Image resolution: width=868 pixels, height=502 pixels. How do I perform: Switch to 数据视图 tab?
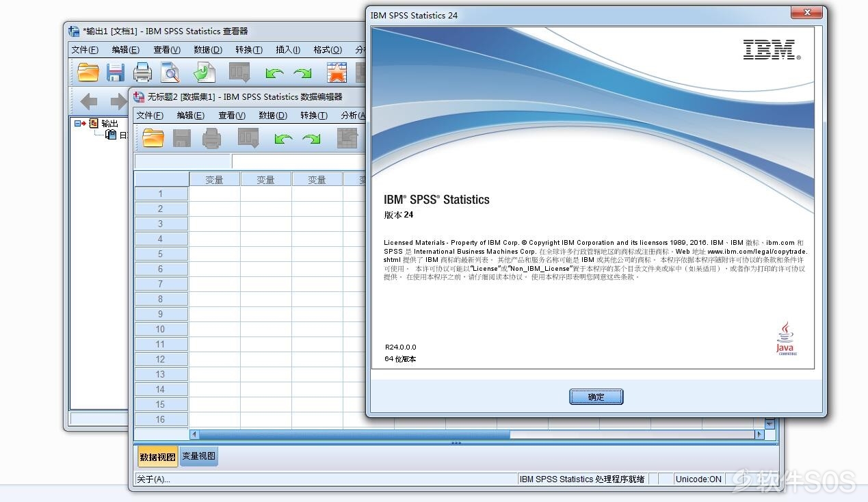click(x=158, y=457)
